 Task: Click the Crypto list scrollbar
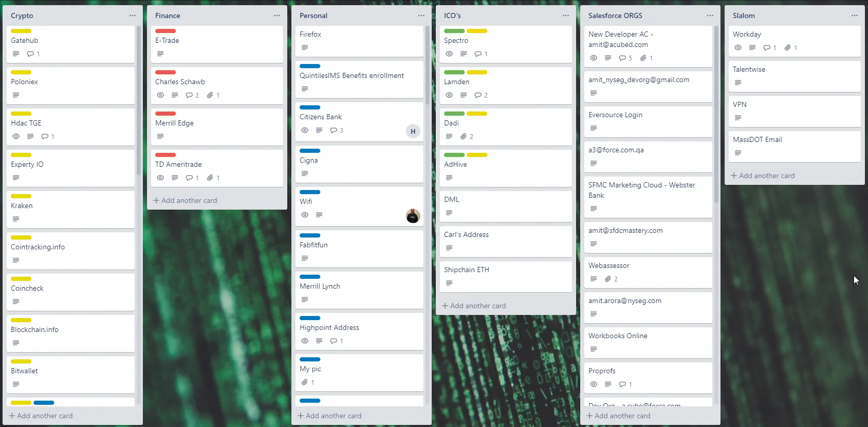click(139, 101)
